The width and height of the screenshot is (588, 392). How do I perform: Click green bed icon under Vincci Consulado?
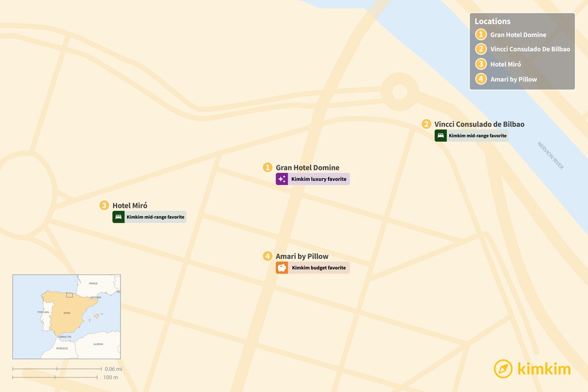[x=440, y=135]
